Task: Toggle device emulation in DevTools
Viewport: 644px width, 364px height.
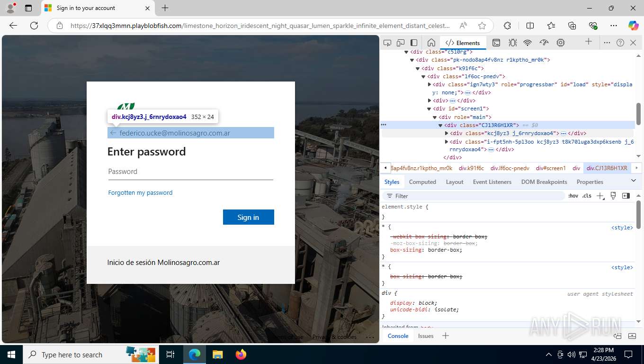Action: point(401,43)
